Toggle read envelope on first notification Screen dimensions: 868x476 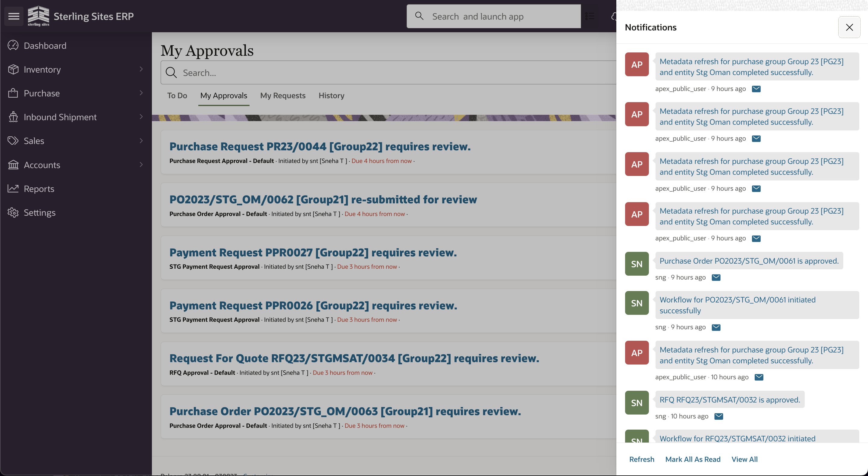pyautogui.click(x=756, y=89)
